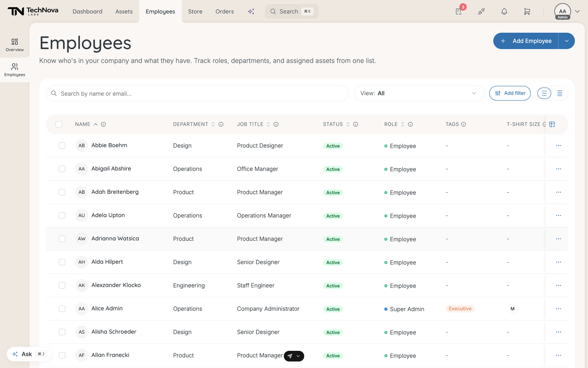Sort by Name column arrow
Viewport: 588px width, 368px height.
[96, 124]
